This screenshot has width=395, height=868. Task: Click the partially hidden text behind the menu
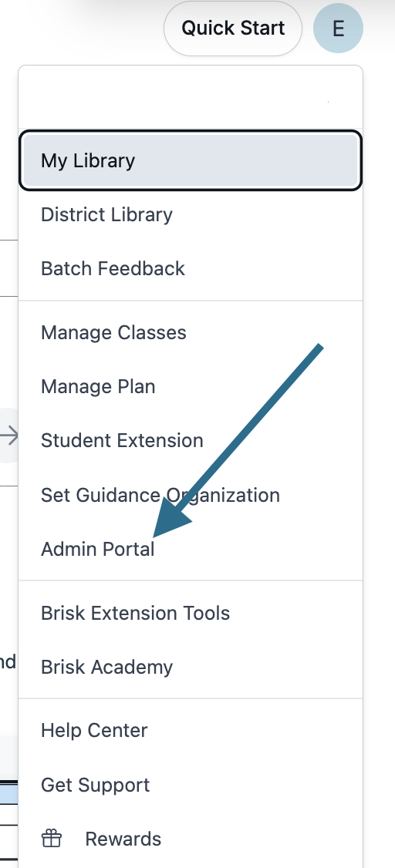(x=8, y=661)
